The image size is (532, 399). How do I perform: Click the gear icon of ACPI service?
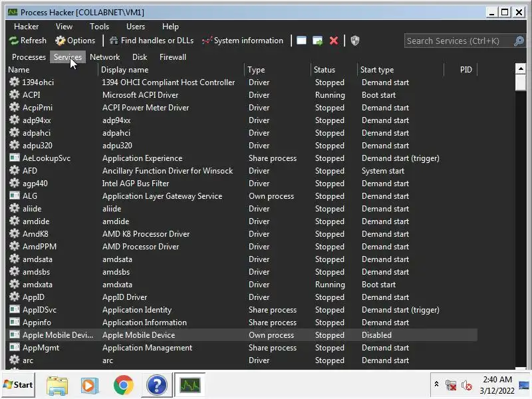pos(14,94)
